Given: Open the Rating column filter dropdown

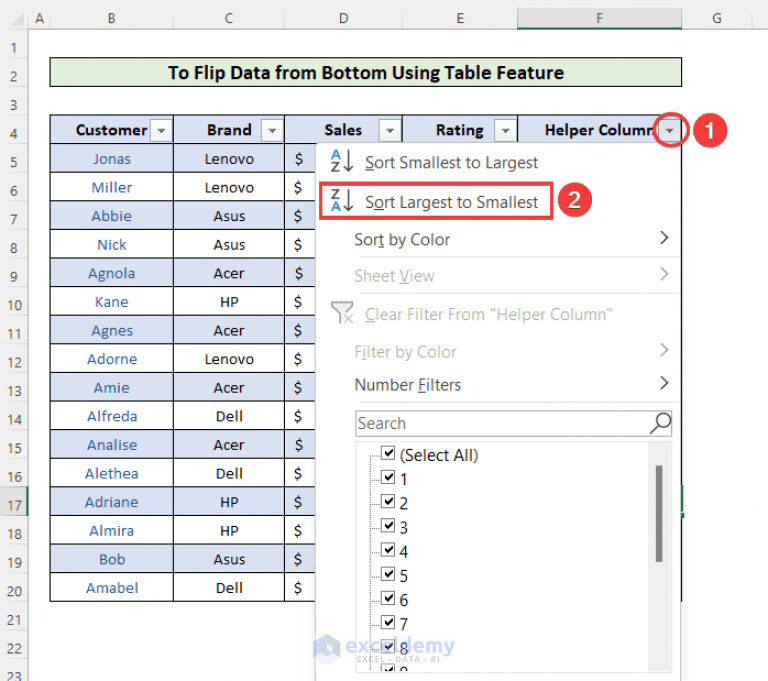Looking at the screenshot, I should coord(505,131).
